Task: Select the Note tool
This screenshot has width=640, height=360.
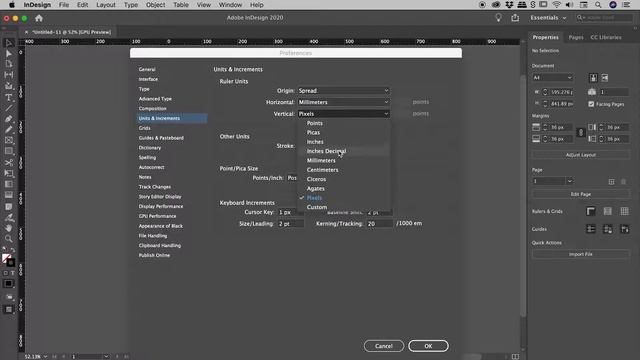Action: pos(9,207)
